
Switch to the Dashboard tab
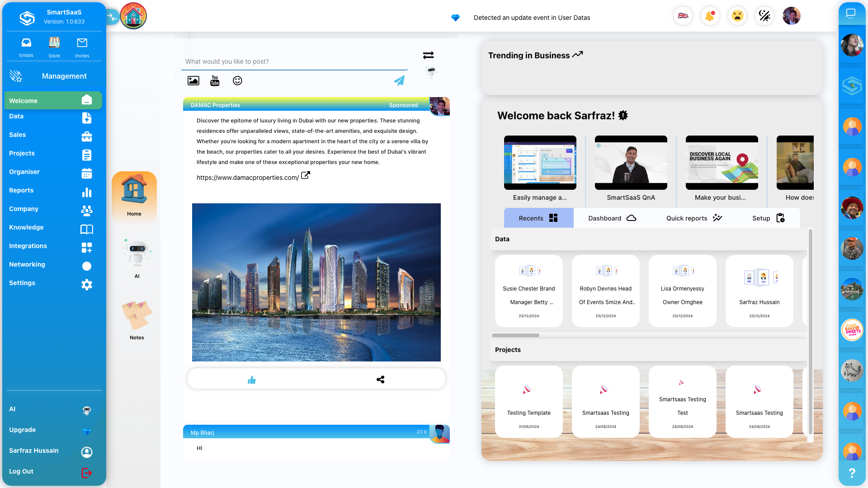[x=612, y=218]
